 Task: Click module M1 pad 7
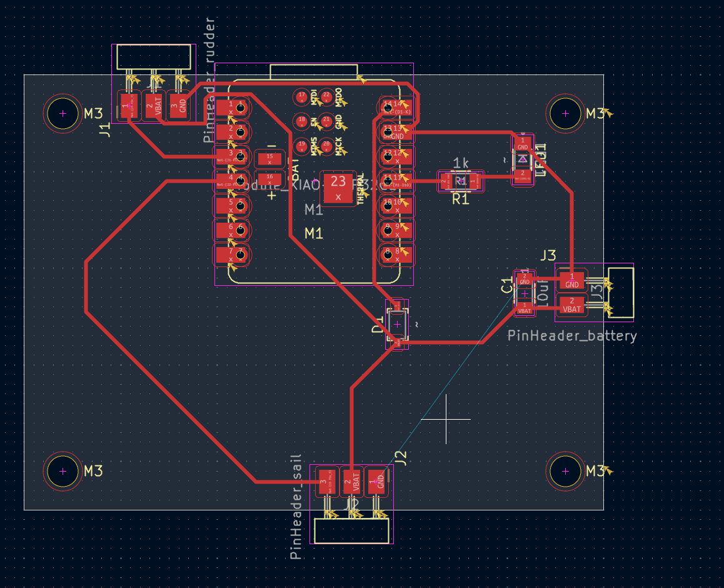(x=232, y=255)
